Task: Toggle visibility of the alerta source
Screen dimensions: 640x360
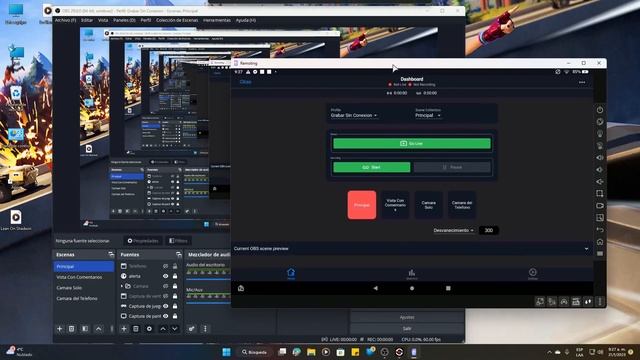Action: (x=165, y=276)
